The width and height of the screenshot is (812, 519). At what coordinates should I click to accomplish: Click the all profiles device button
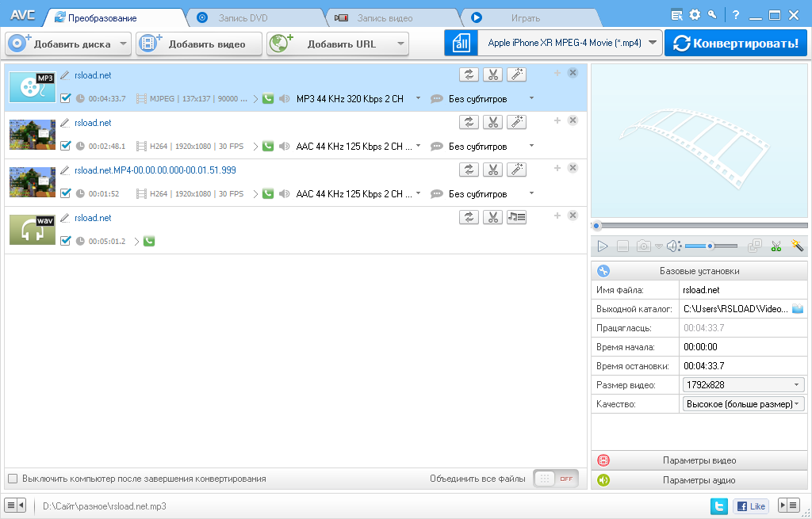461,43
